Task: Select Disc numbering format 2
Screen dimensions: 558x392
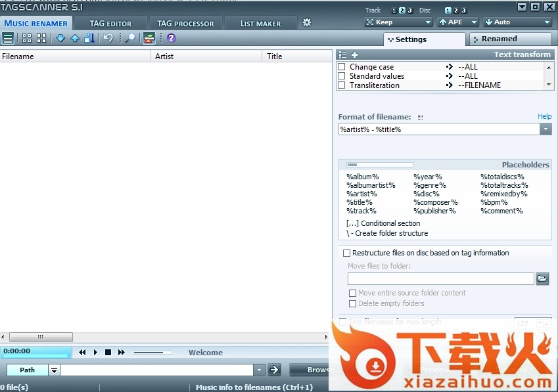Action: point(456,11)
